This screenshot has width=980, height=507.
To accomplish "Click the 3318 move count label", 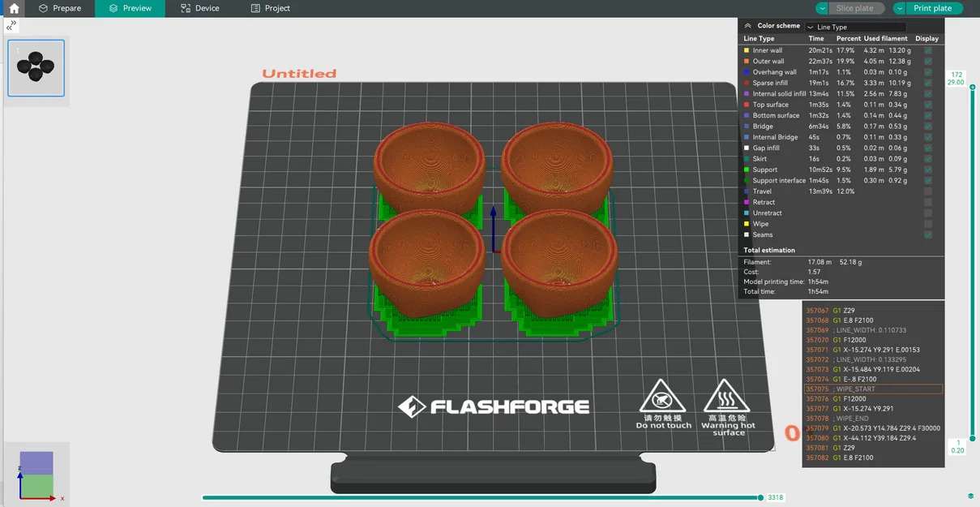I will (x=775, y=497).
